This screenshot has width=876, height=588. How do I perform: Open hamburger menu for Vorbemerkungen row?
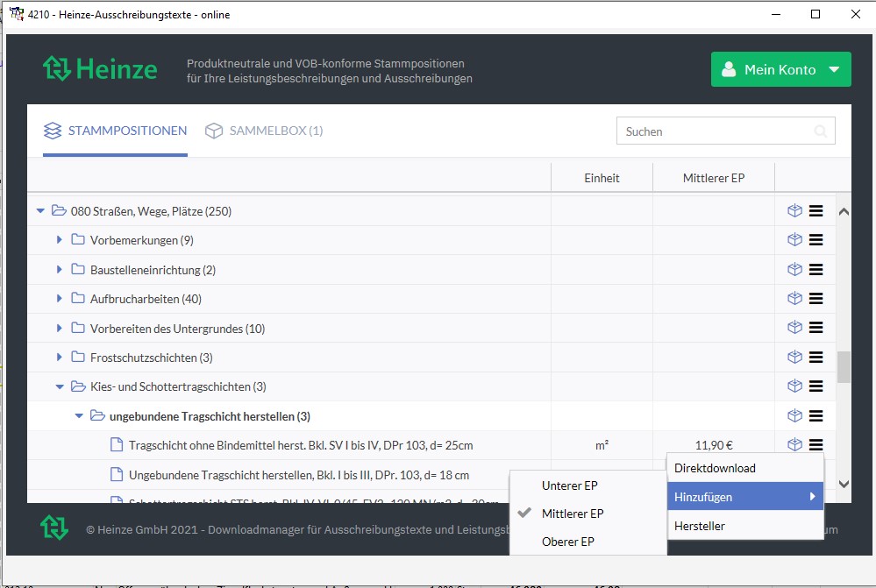pos(815,240)
